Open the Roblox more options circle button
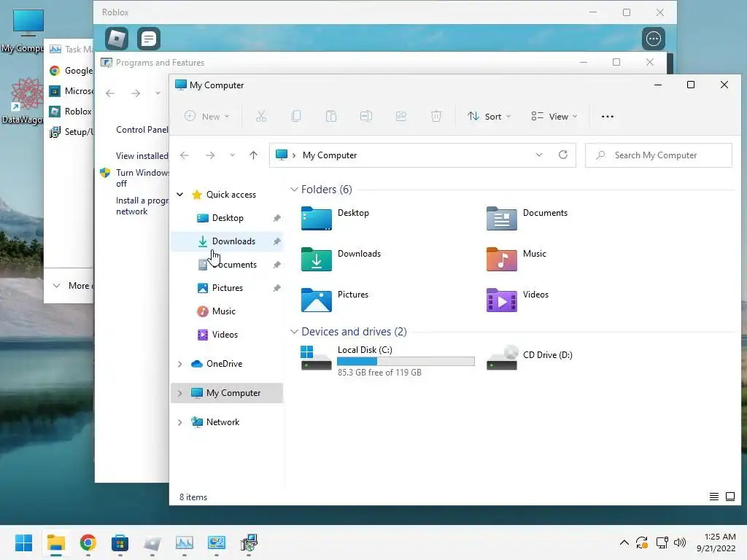Screen dimensions: 747x560 [653, 39]
